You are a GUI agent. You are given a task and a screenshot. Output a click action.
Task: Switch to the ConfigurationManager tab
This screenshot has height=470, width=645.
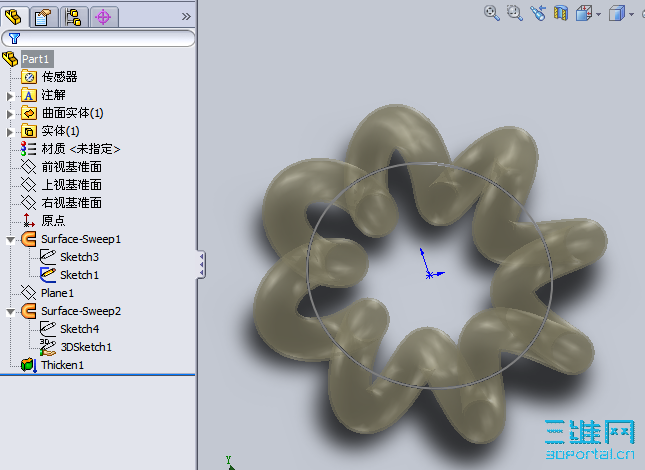click(73, 17)
